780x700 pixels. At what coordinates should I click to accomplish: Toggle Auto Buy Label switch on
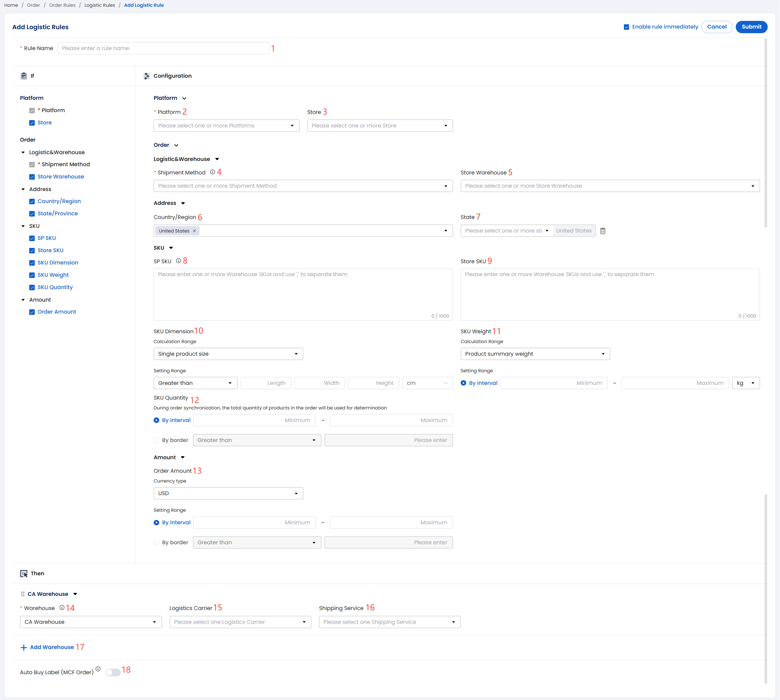113,672
